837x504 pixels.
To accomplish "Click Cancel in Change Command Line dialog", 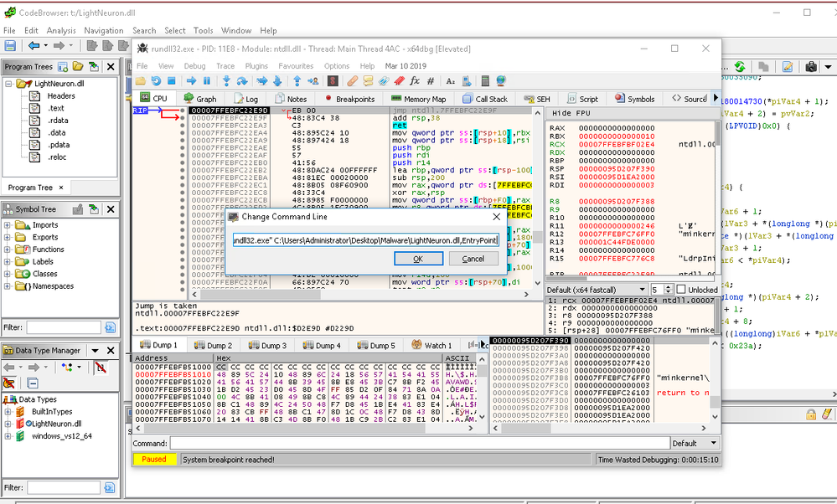I will [x=473, y=259].
